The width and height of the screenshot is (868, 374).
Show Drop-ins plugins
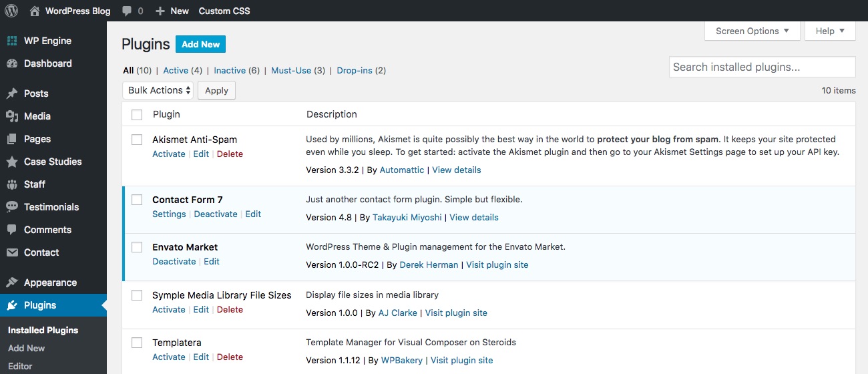(x=355, y=70)
